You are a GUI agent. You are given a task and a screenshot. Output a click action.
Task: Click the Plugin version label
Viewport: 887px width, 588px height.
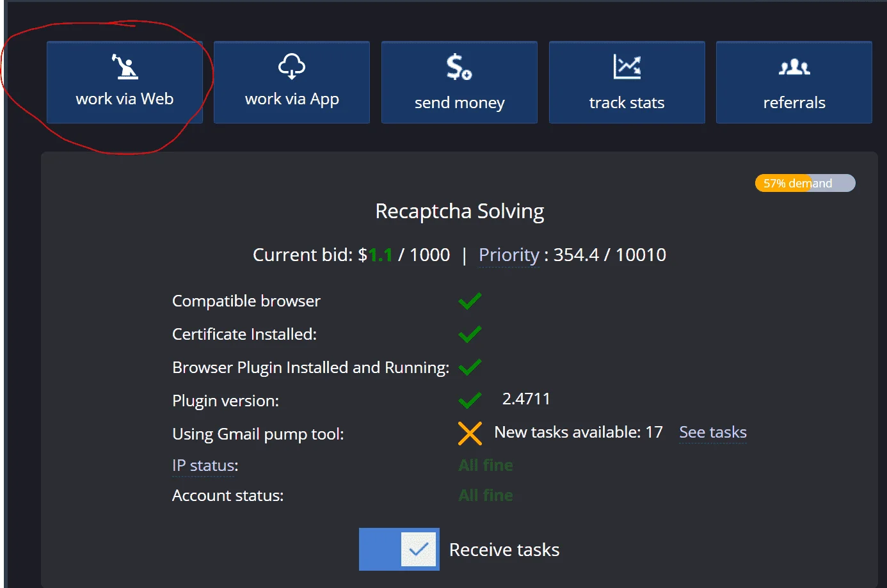click(x=225, y=401)
